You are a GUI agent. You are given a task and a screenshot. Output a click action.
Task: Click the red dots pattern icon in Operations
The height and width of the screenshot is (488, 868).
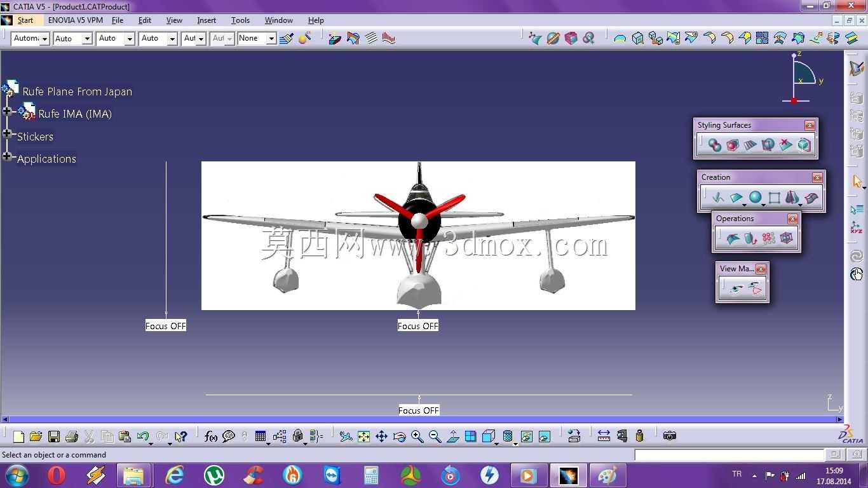pos(768,238)
